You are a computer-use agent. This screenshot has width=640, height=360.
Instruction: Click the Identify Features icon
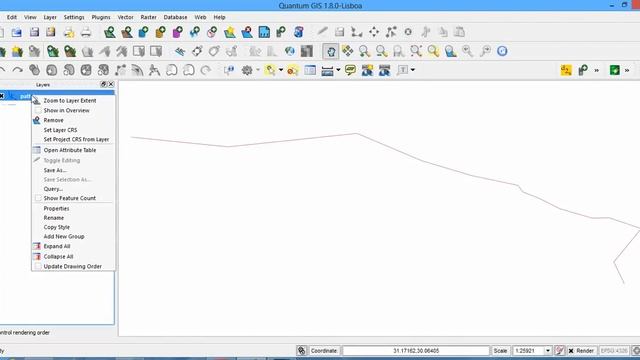229,70
